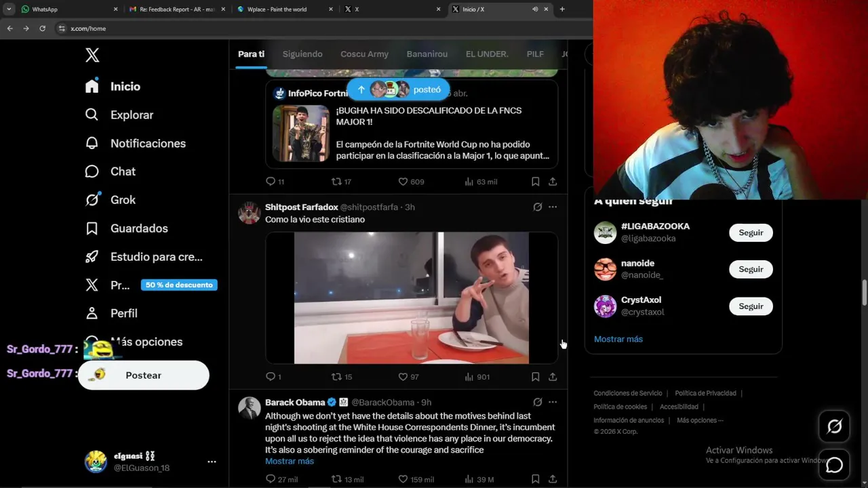The height and width of the screenshot is (488, 868).
Task: Reload the page in browser
Action: click(x=42, y=28)
